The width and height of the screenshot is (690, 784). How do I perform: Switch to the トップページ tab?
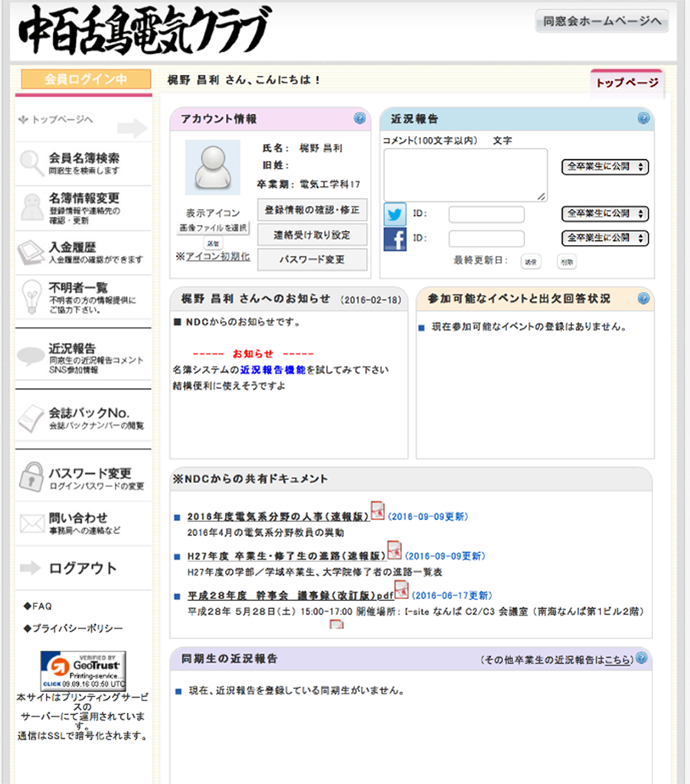(626, 83)
